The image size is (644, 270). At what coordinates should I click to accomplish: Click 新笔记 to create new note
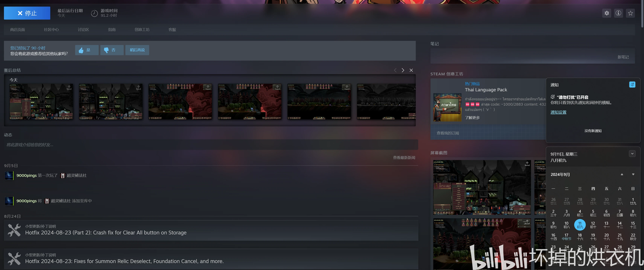tap(623, 57)
